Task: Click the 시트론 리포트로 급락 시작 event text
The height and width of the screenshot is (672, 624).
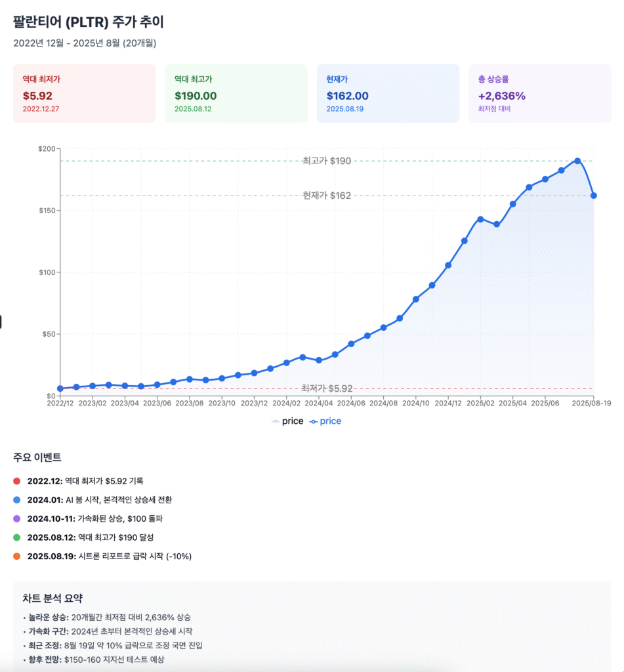Action: pos(135,556)
